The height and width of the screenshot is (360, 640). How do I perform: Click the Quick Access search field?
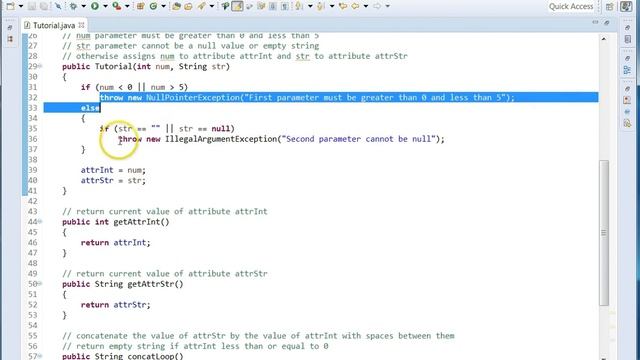pyautogui.click(x=571, y=6)
